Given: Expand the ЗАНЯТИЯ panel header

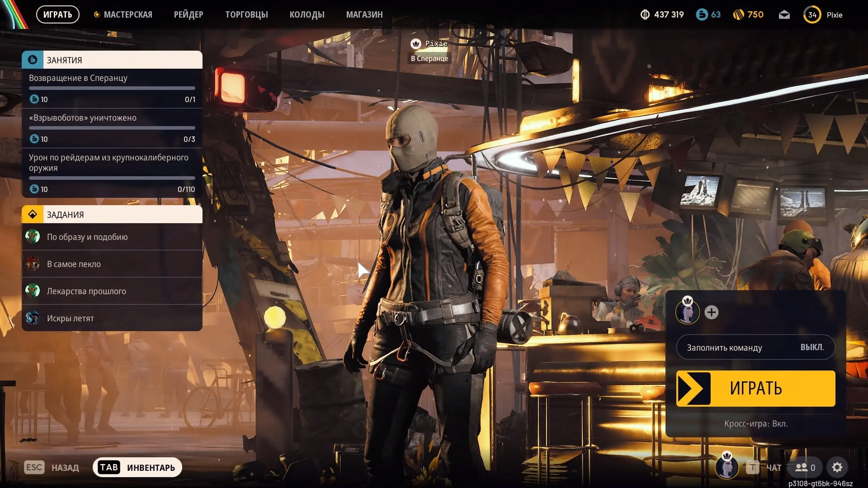Looking at the screenshot, I should point(112,60).
